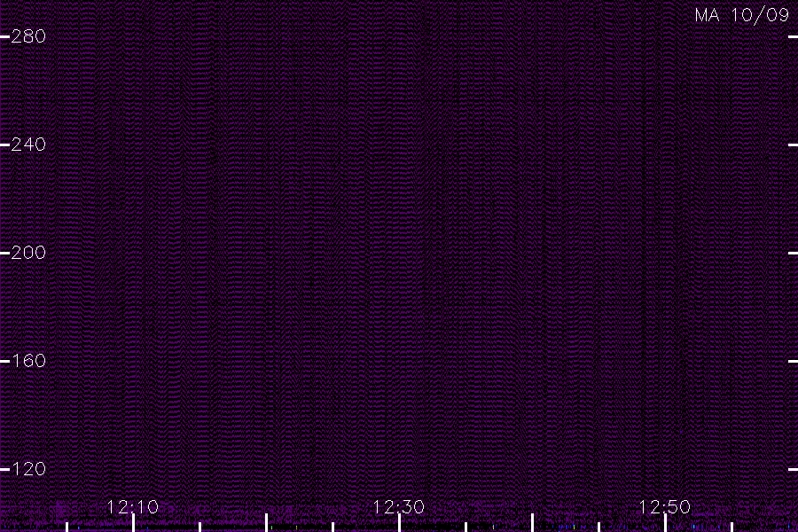The width and height of the screenshot is (798, 532).
Task: Click the 280 axis label
Action: coord(28,36)
